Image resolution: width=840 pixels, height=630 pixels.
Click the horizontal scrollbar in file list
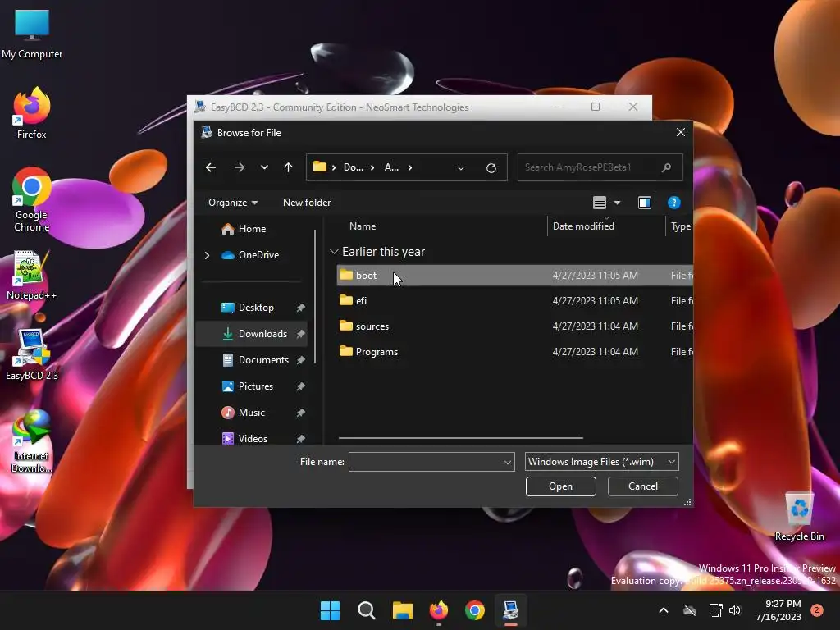coord(461,438)
